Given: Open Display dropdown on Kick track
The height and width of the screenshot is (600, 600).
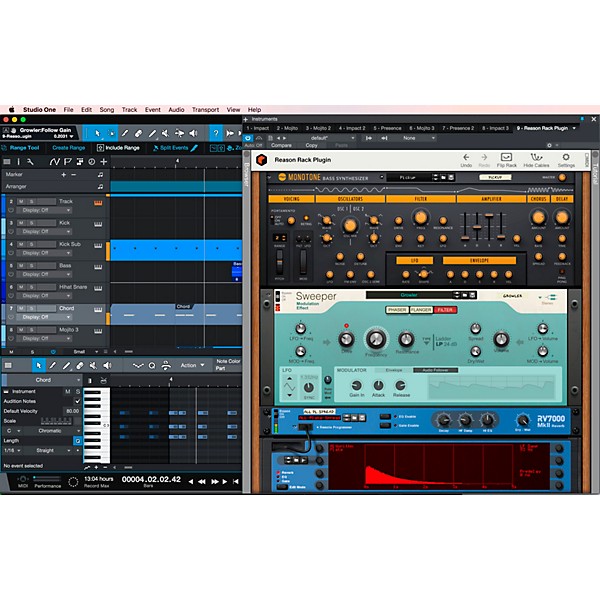Looking at the screenshot, I should (x=44, y=232).
